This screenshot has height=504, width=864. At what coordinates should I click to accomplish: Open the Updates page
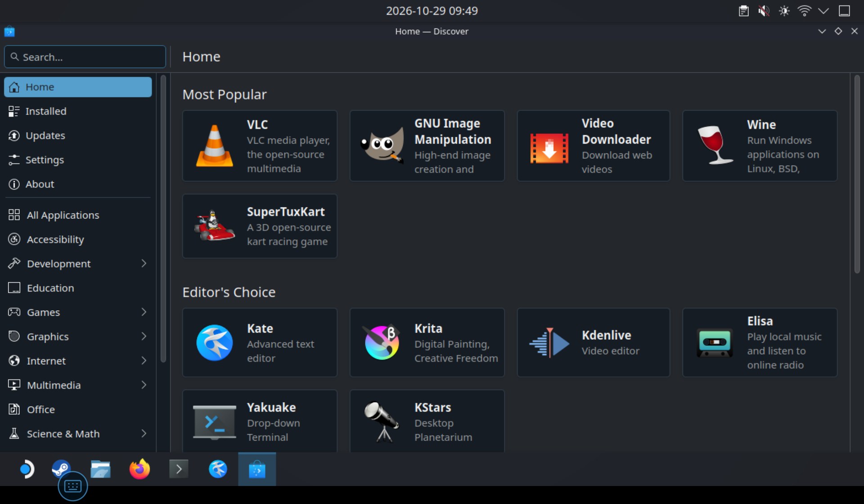(x=77, y=135)
